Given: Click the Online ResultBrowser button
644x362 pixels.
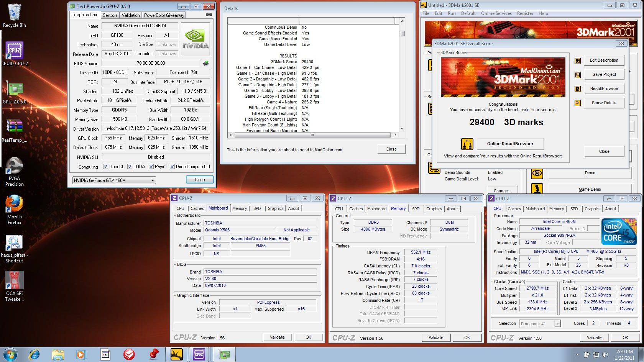Looking at the screenshot, I should coord(510,144).
